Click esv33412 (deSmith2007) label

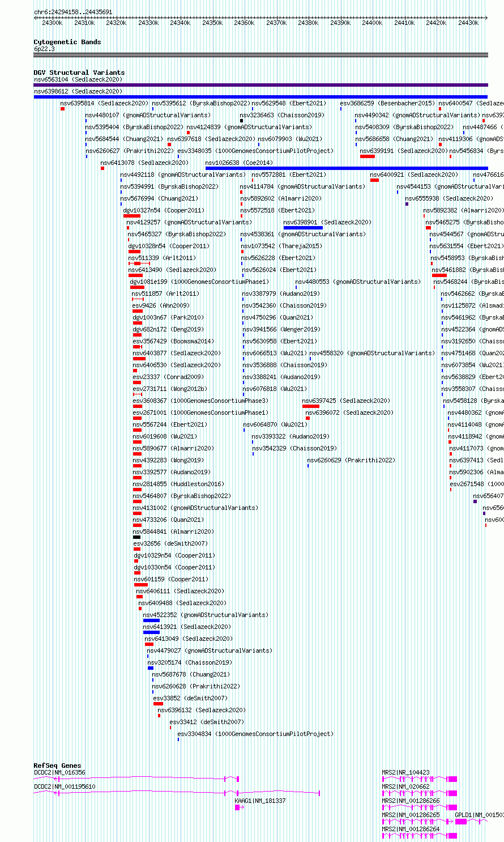click(207, 722)
